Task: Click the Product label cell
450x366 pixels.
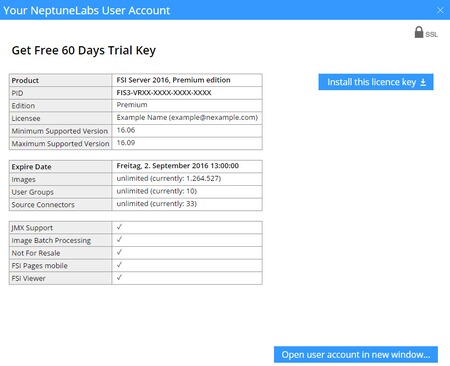Action: click(x=60, y=80)
